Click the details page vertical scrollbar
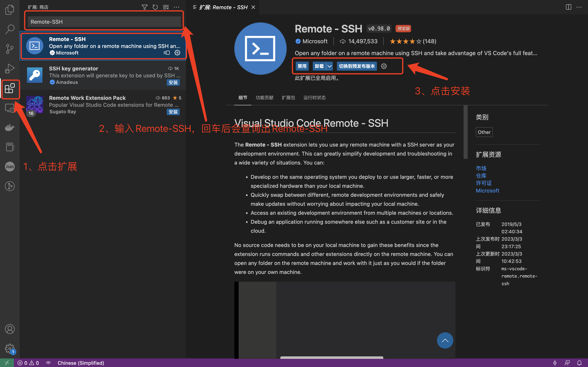Screen dimensions: 588x367 [466, 132]
